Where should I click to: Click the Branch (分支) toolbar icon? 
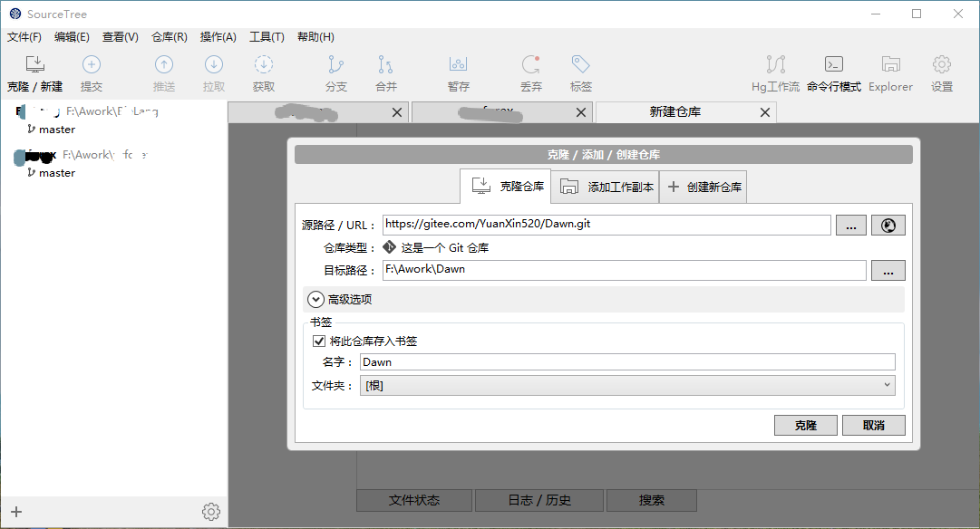coord(335,64)
